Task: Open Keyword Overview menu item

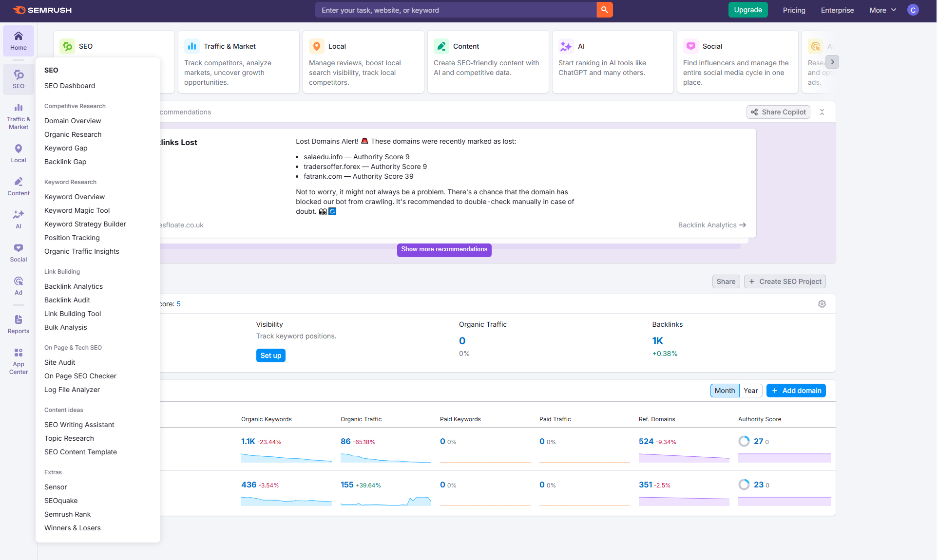Action: (75, 197)
